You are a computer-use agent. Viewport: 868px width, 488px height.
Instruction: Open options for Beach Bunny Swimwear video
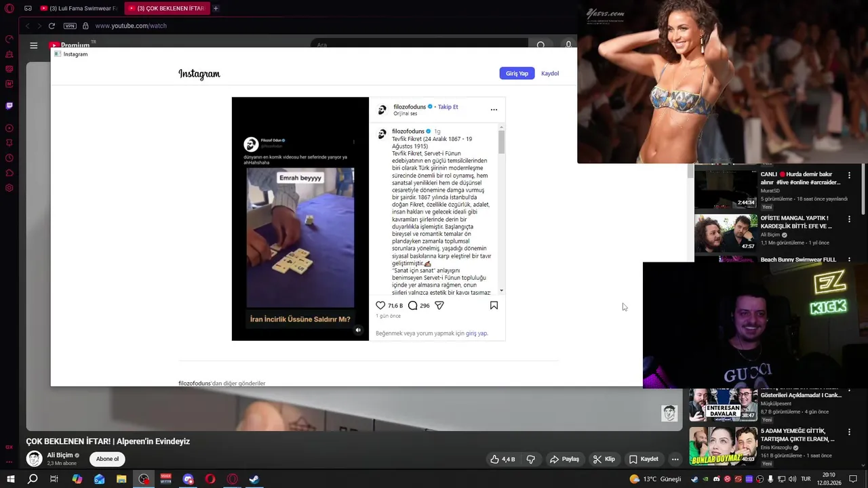(x=849, y=260)
